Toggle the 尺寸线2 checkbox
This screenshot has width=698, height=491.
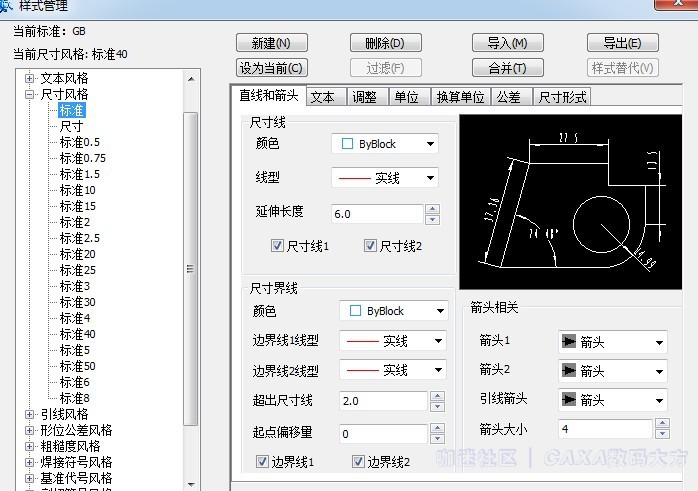(x=370, y=246)
